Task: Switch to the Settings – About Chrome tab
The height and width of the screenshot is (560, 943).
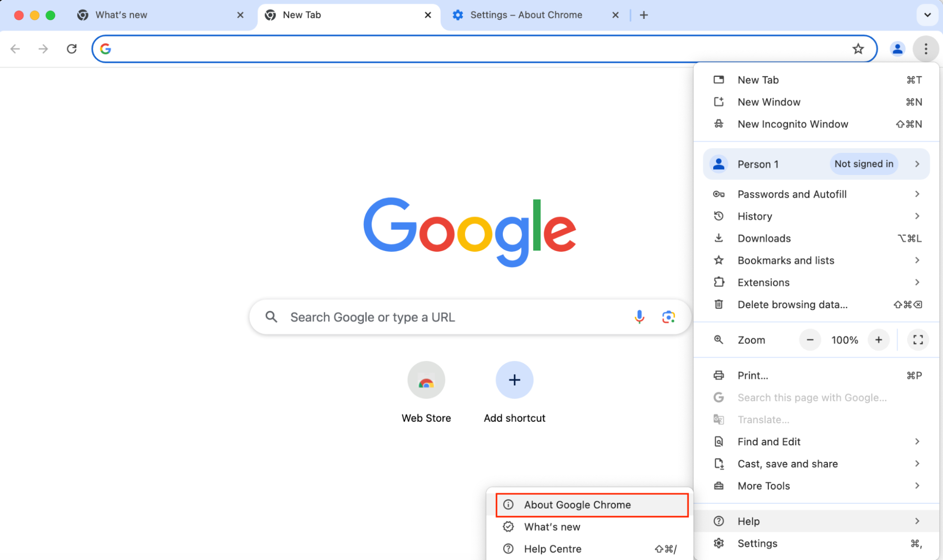Action: click(x=526, y=15)
